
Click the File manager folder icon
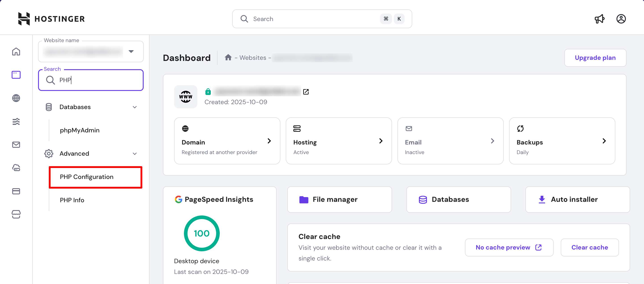[303, 199]
